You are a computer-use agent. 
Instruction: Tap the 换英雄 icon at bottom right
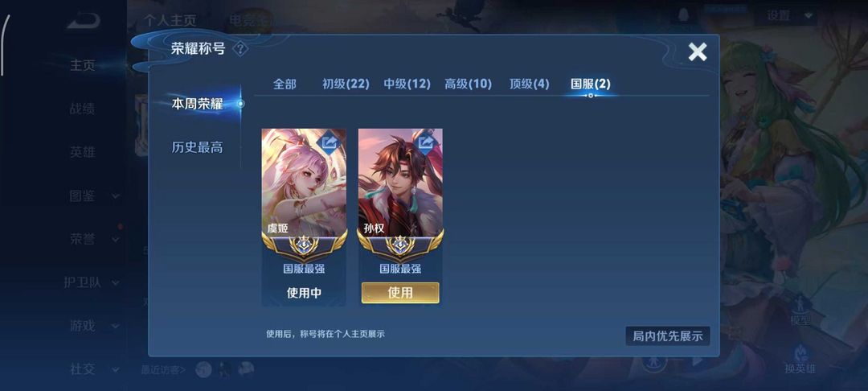point(800,360)
